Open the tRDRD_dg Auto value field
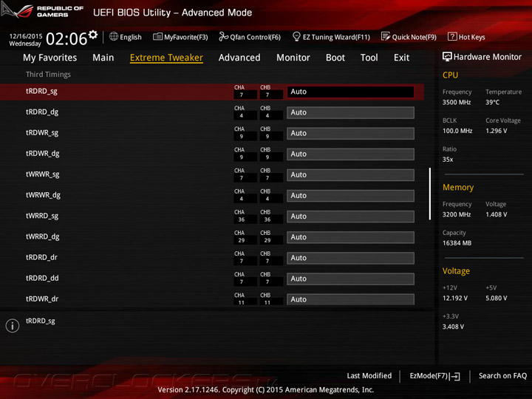The width and height of the screenshot is (532, 399). pyautogui.click(x=350, y=112)
